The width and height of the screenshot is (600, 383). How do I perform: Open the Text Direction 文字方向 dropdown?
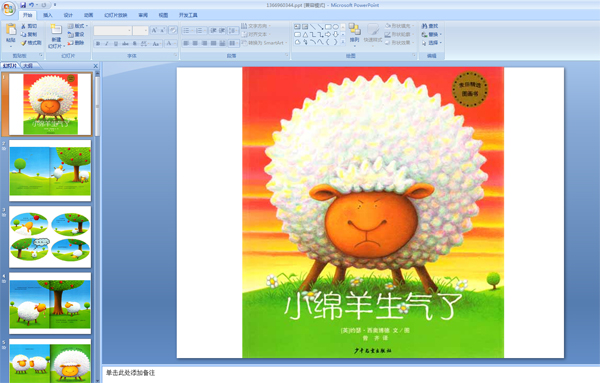tap(256, 26)
